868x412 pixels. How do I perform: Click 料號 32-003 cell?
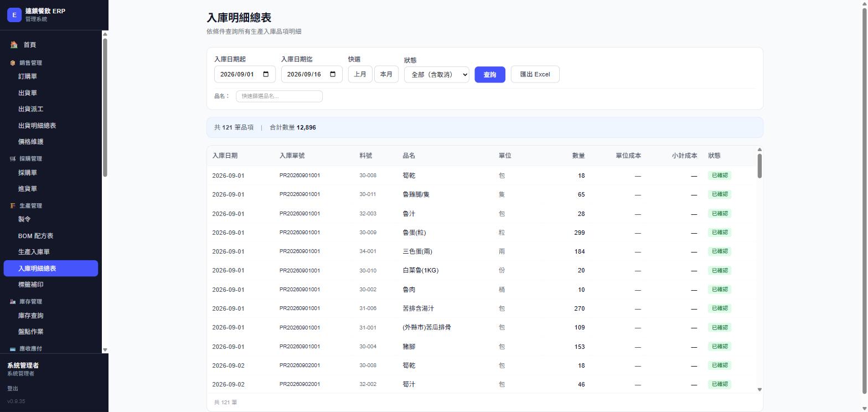[368, 214]
